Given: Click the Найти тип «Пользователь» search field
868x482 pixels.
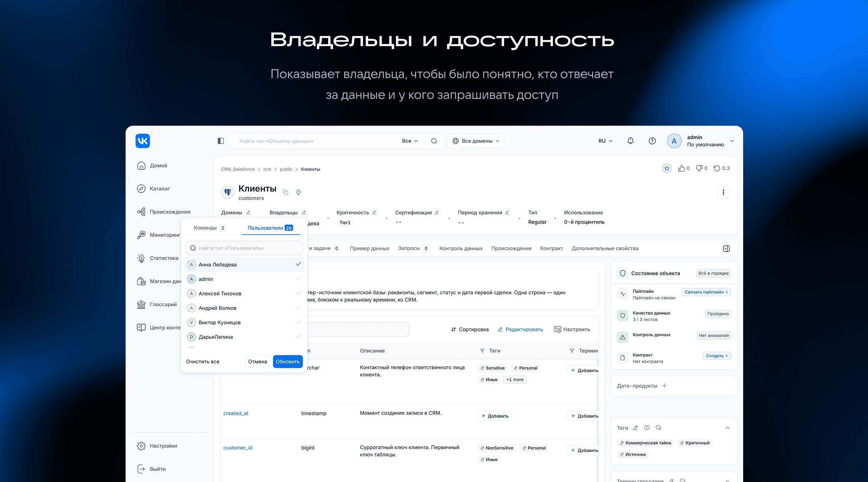Looking at the screenshot, I should click(244, 248).
